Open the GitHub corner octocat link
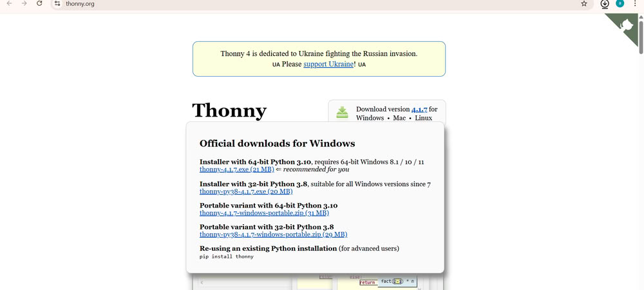 click(627, 26)
